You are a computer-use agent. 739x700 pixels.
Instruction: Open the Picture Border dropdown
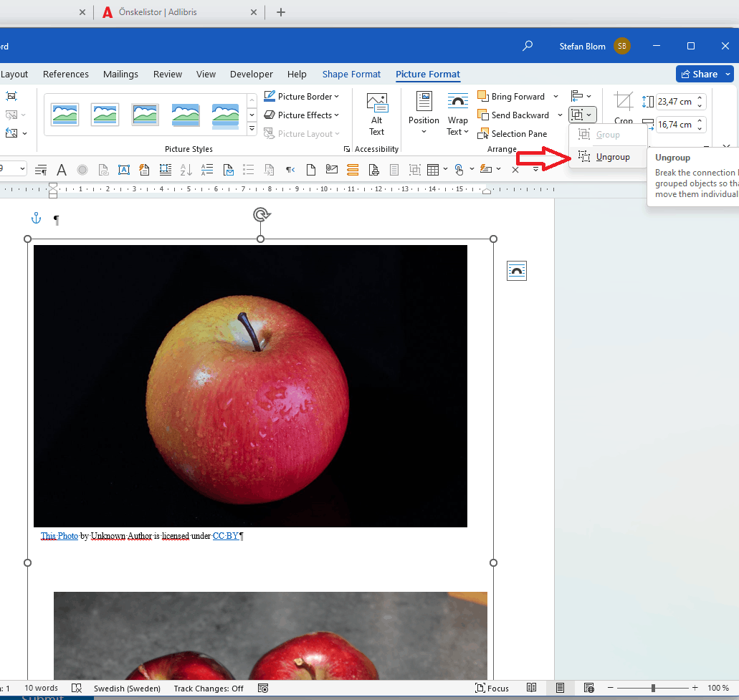(x=302, y=97)
